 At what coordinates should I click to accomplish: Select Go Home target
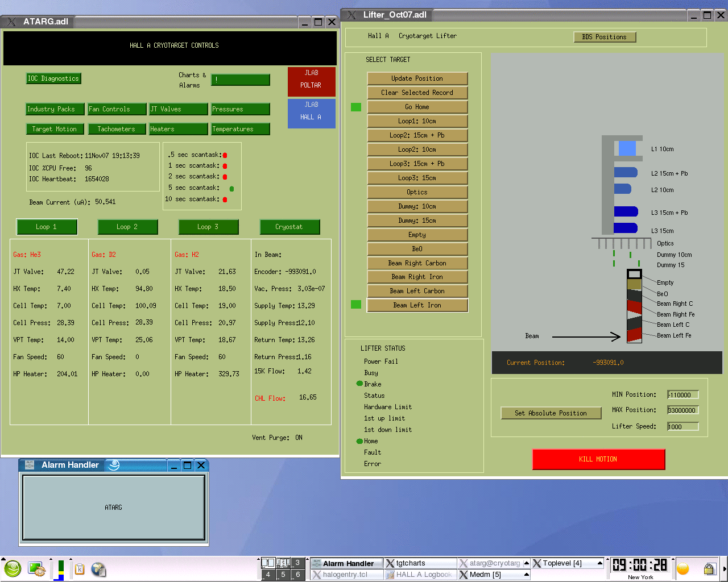pos(417,107)
